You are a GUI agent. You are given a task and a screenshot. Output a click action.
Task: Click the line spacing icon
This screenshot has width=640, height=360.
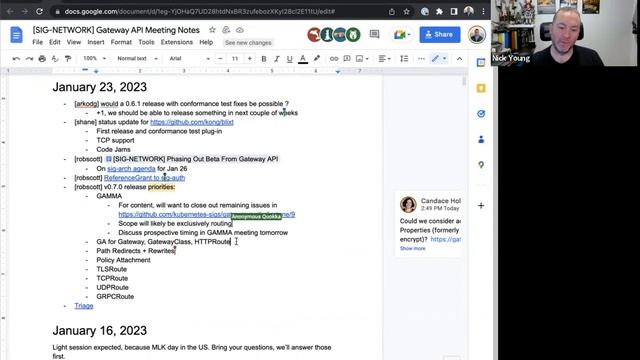tap(404, 59)
